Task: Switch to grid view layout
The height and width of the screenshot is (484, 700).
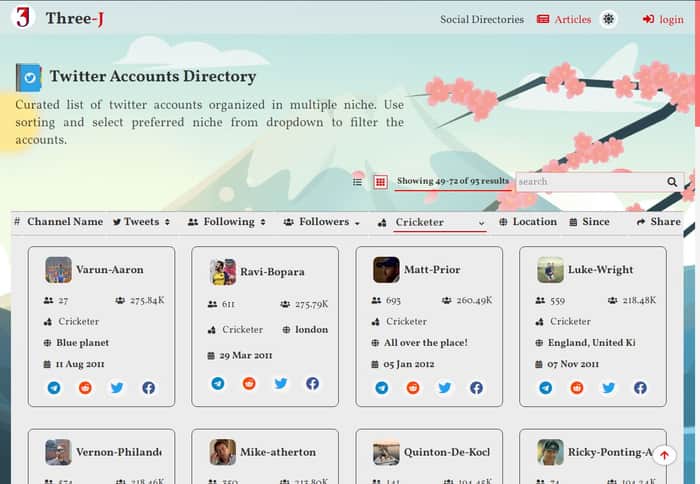Action: [380, 182]
